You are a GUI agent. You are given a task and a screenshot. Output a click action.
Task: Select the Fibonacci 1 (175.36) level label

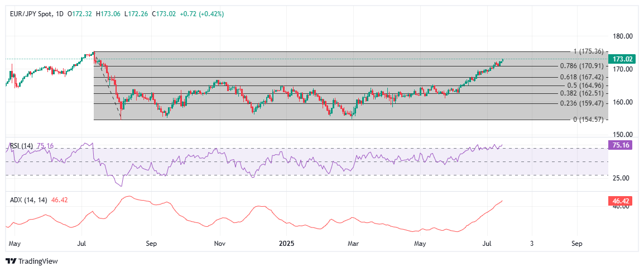pos(588,51)
